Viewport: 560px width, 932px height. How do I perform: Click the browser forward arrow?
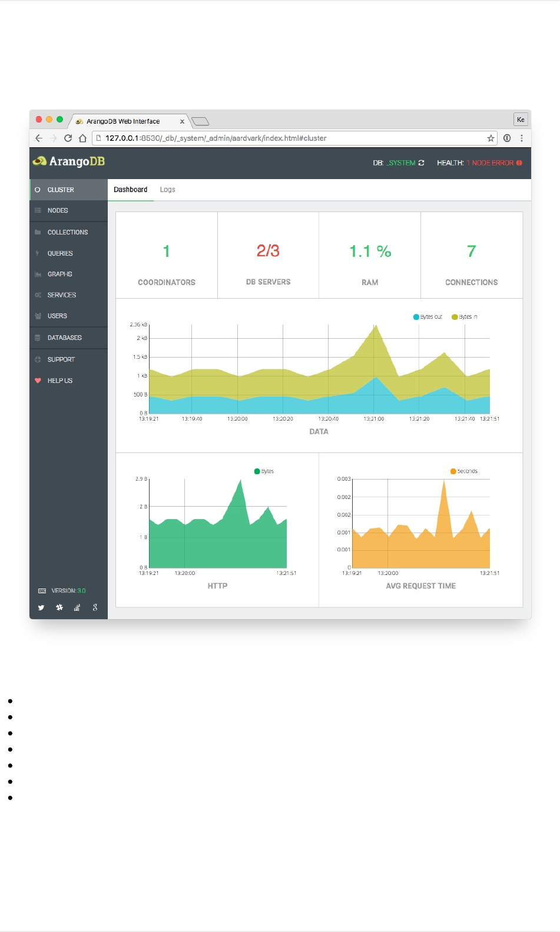[x=54, y=138]
